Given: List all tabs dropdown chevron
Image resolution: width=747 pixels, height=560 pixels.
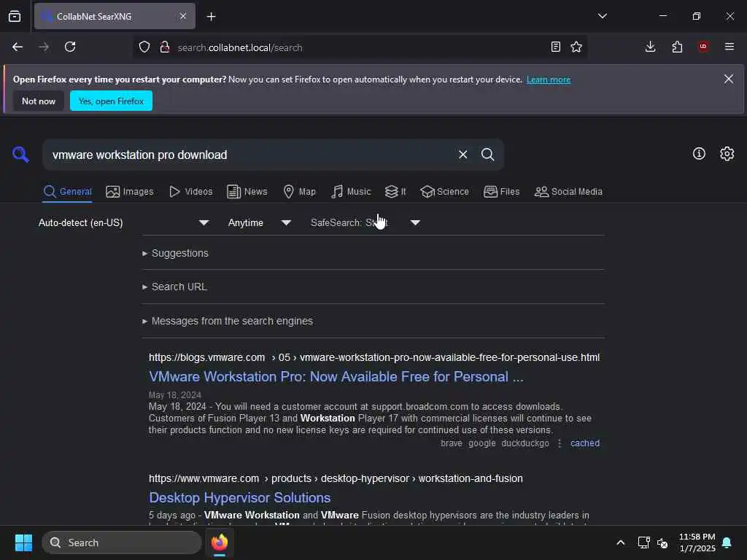Looking at the screenshot, I should tap(602, 16).
